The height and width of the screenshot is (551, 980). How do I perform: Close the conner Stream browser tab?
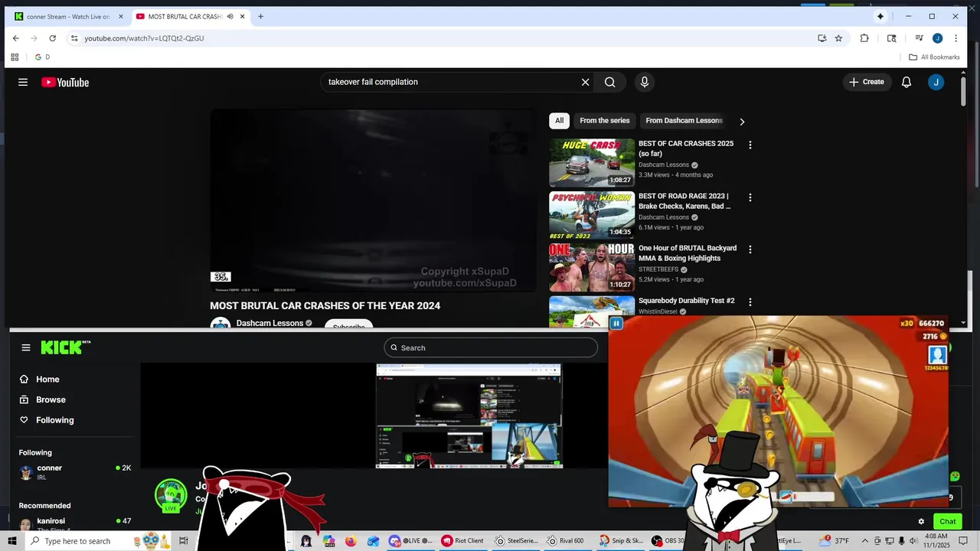tap(120, 16)
